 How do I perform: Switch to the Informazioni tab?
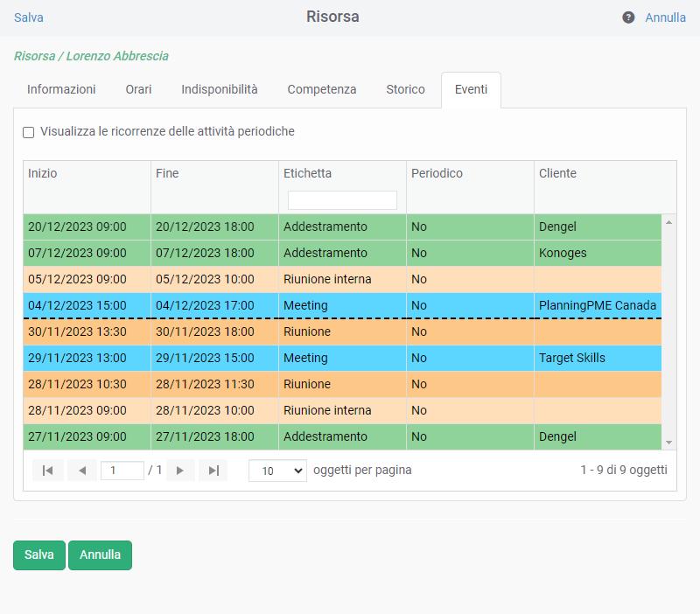(x=61, y=89)
